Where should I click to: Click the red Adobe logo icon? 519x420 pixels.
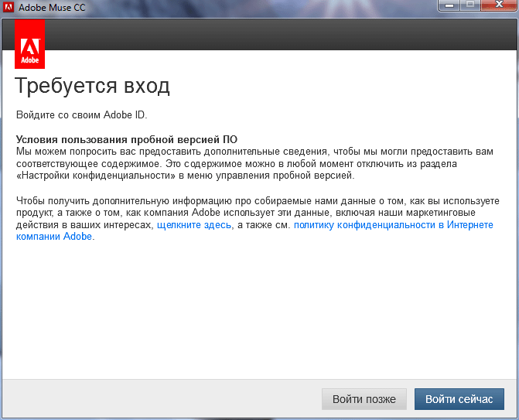coord(30,44)
